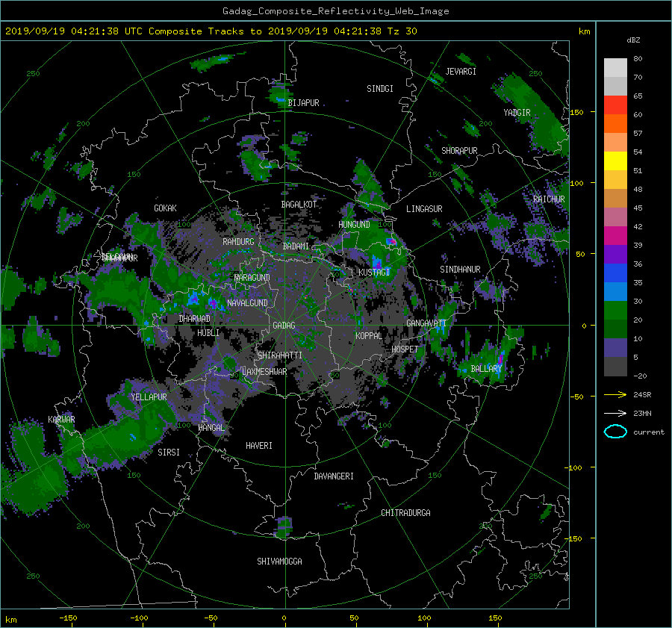The image size is (672, 628).
Task: Click the RAMDURG city label
Action: (x=238, y=242)
